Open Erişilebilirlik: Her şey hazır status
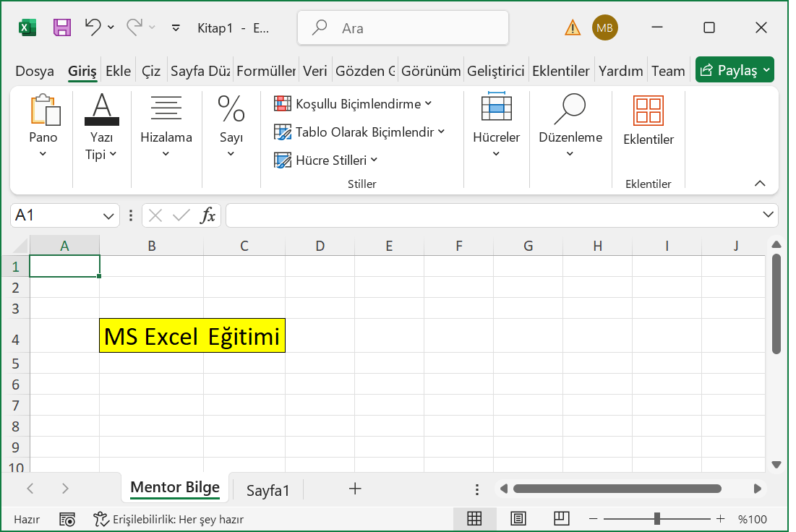This screenshot has width=796, height=532. tap(168, 519)
